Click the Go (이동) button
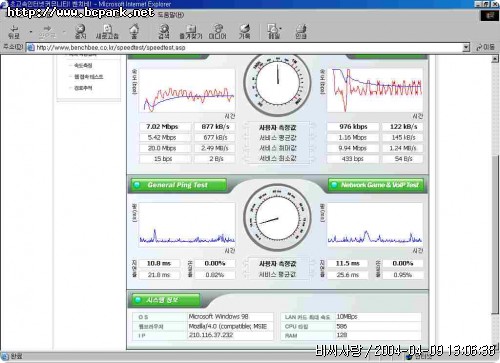This screenshot has height=363, width=500. 485,47
